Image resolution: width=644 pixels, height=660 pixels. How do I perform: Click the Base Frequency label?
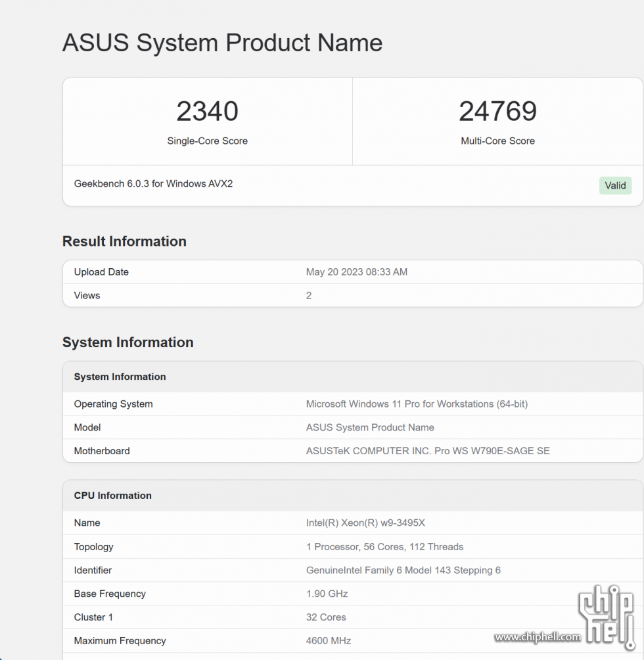coord(110,594)
